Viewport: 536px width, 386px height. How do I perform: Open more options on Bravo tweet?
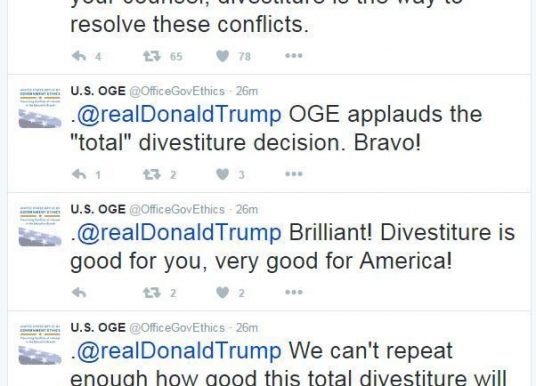(x=294, y=174)
